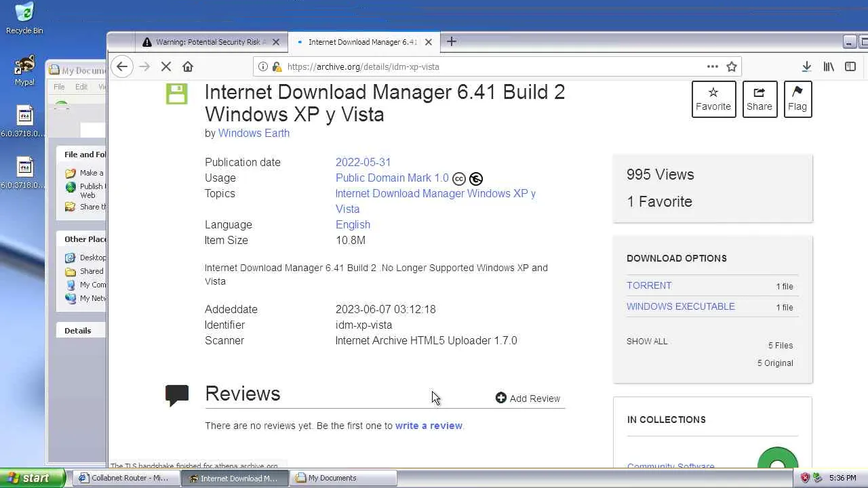Select the 995 Views text

[660, 174]
